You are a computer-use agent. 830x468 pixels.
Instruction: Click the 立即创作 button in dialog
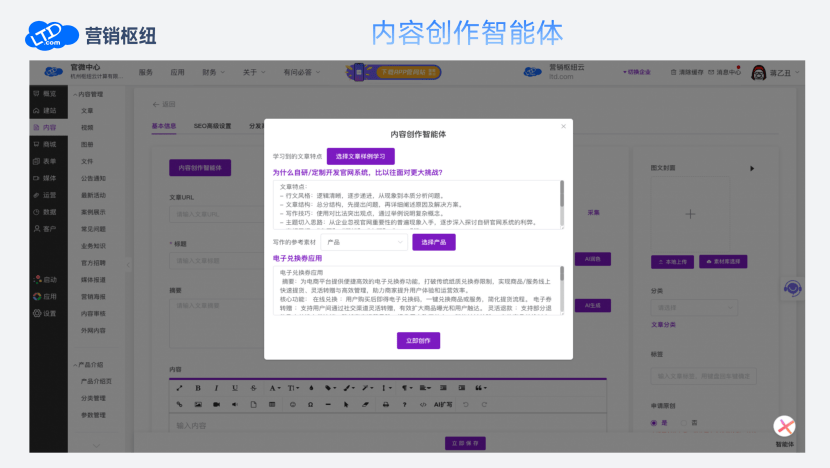418,341
